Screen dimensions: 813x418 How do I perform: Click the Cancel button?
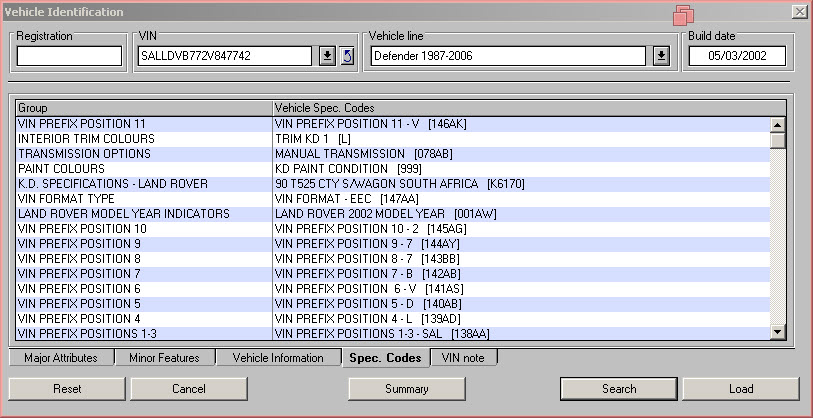(x=189, y=389)
